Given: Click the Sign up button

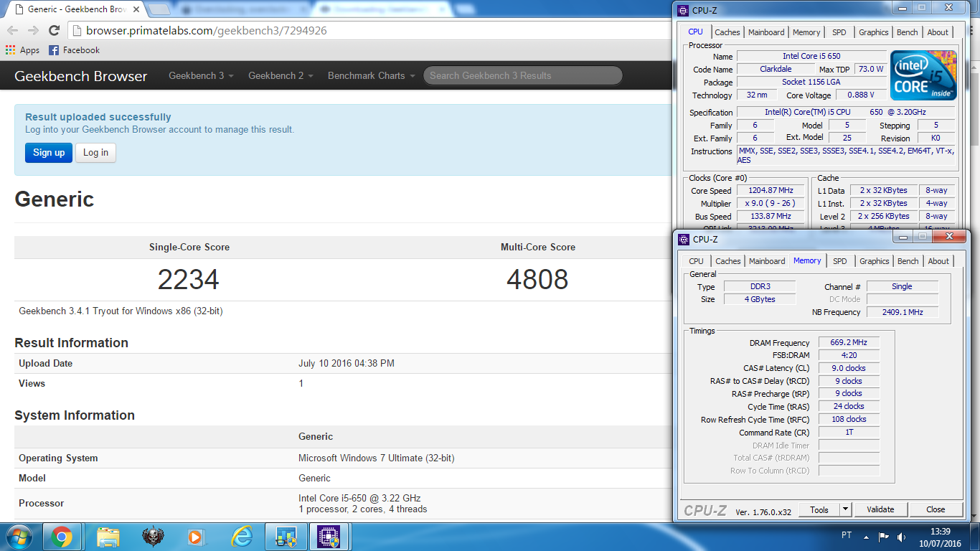Looking at the screenshot, I should [x=49, y=152].
